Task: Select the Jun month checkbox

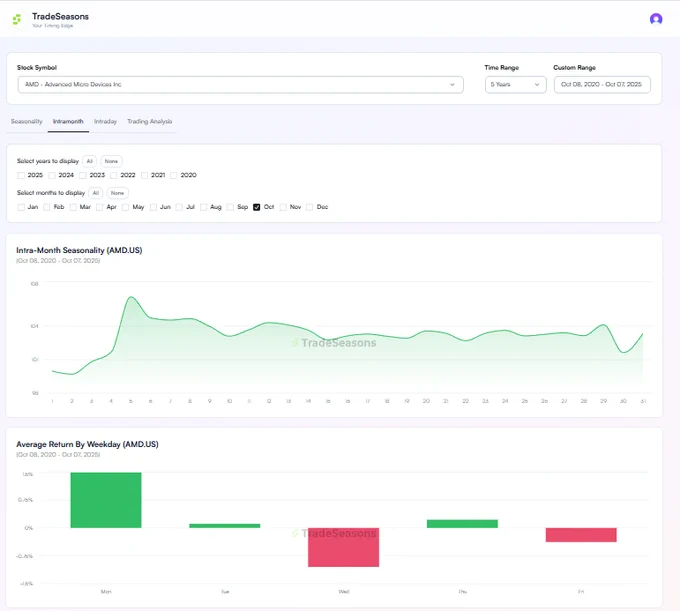Action: point(153,207)
